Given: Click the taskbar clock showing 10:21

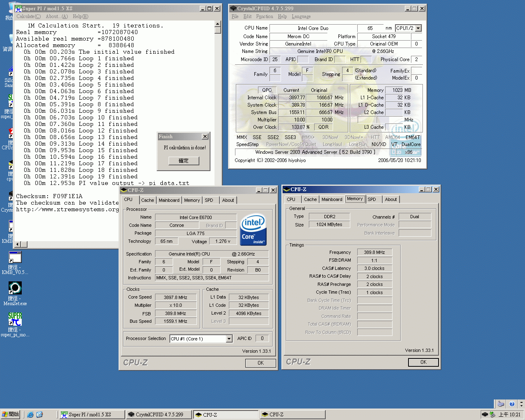Looking at the screenshot, I should coord(509,415).
